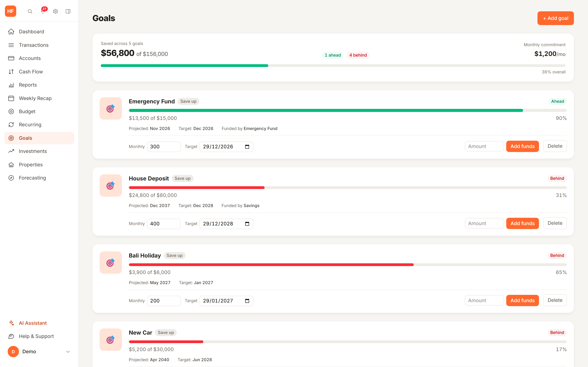Image resolution: width=588 pixels, height=367 pixels.
Task: Click the HF app logo
Action: click(x=10, y=11)
